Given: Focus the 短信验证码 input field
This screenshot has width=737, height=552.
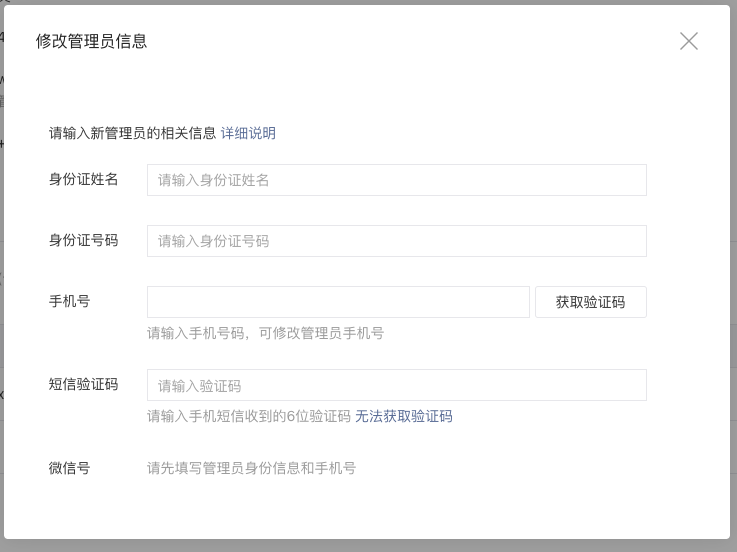Looking at the screenshot, I should tap(397, 385).
